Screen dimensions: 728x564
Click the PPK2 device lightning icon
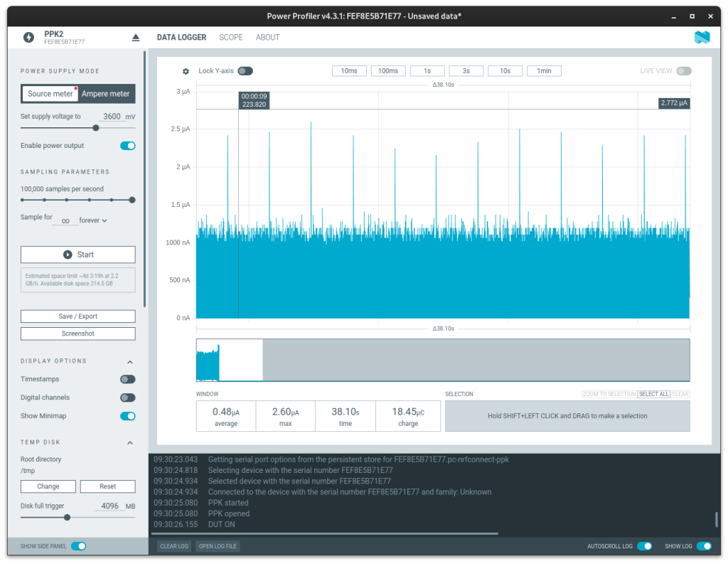[x=28, y=38]
